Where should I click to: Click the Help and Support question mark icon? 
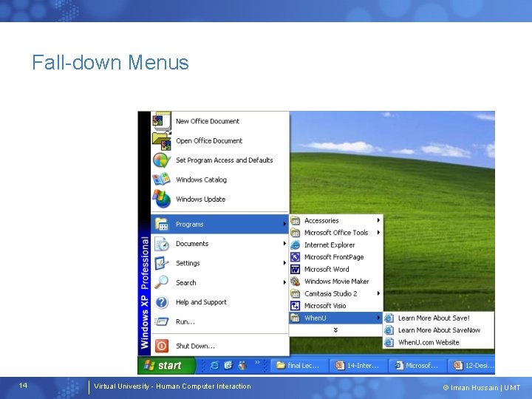(x=162, y=302)
